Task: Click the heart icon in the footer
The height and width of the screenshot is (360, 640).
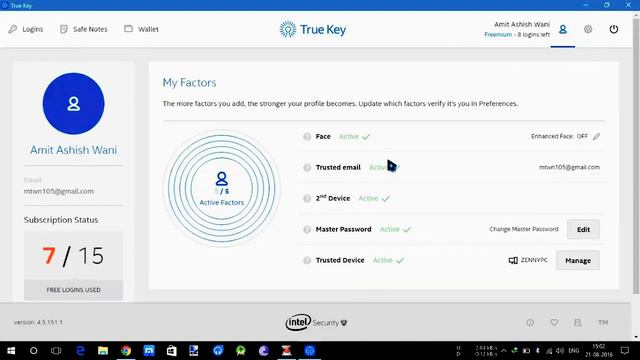Action: tap(554, 322)
